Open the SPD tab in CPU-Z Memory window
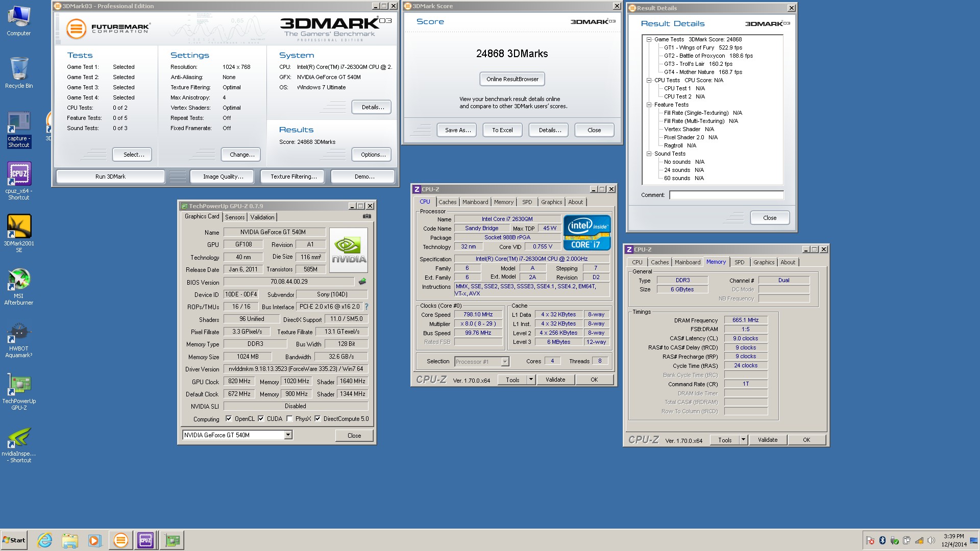This screenshot has height=551, width=980. pyautogui.click(x=739, y=262)
